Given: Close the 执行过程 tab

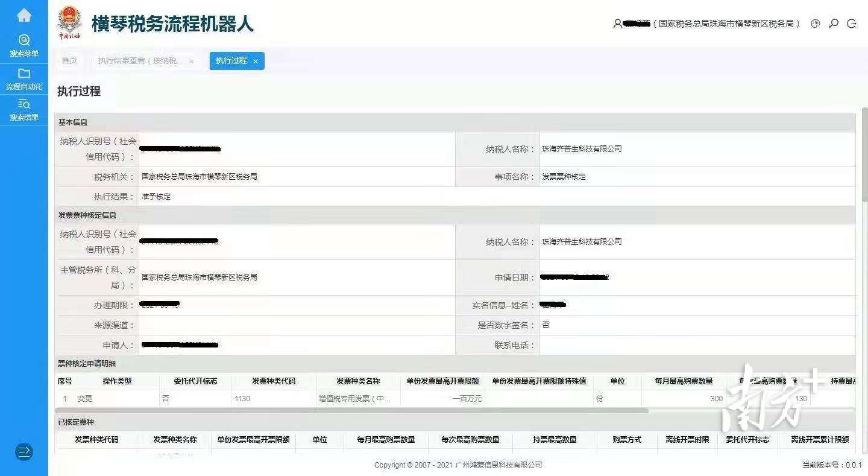Looking at the screenshot, I should (256, 62).
